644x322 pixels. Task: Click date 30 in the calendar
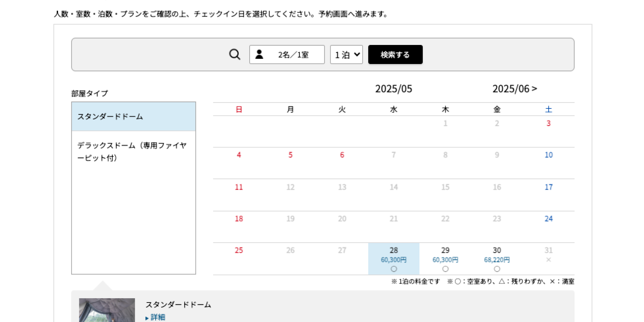(x=497, y=250)
